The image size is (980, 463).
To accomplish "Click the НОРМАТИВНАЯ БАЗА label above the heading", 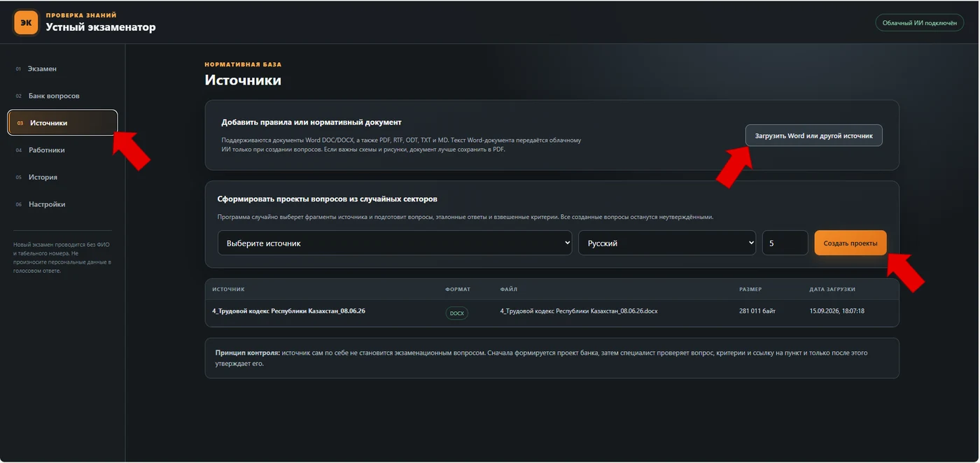I will click(x=243, y=64).
